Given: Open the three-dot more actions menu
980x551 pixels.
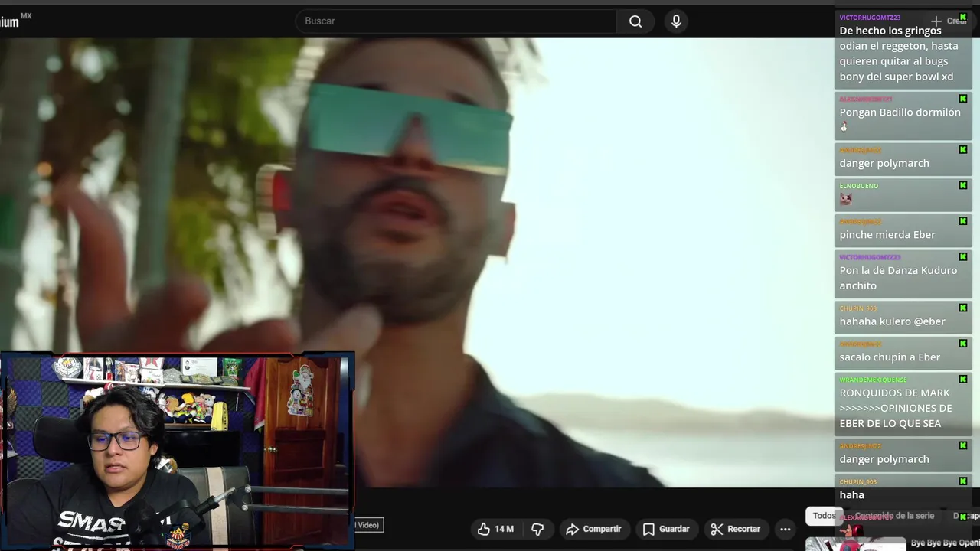Looking at the screenshot, I should (x=785, y=529).
